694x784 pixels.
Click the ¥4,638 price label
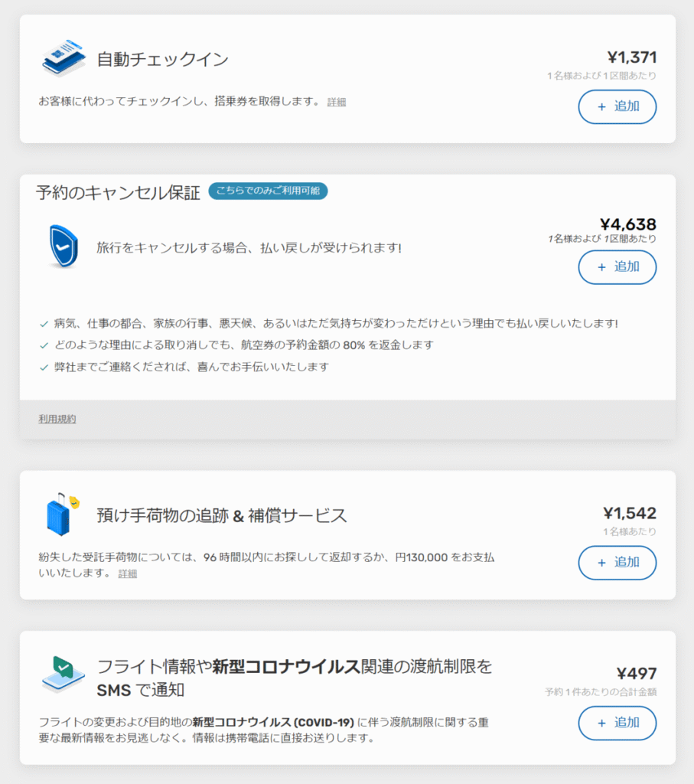(627, 224)
